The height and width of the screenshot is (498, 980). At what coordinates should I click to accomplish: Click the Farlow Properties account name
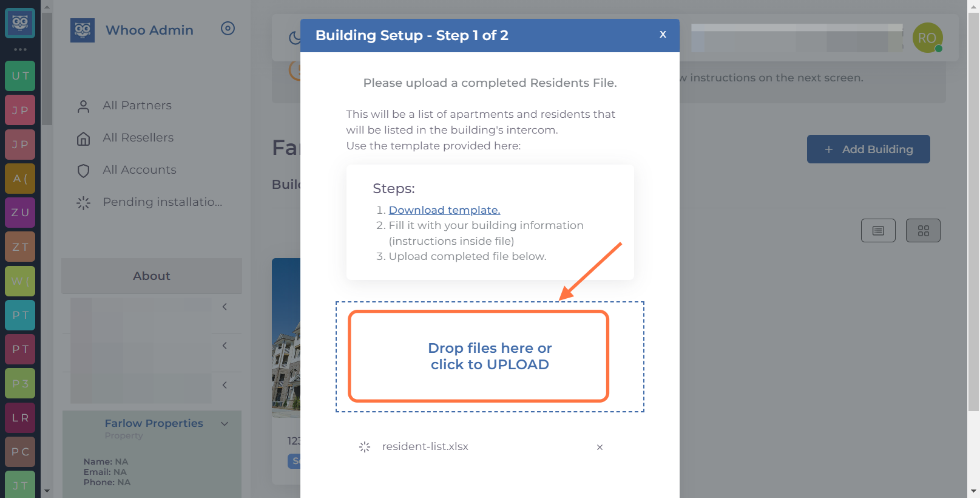[x=154, y=423]
